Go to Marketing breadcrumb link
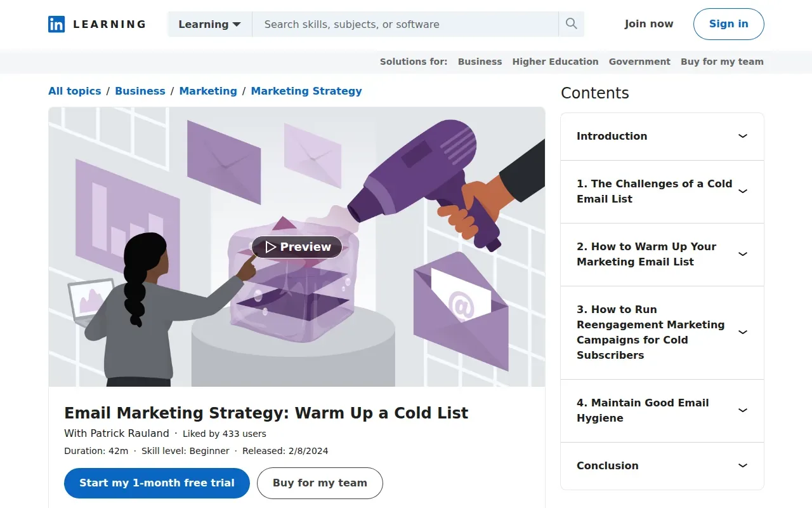The image size is (812, 508). point(208,91)
